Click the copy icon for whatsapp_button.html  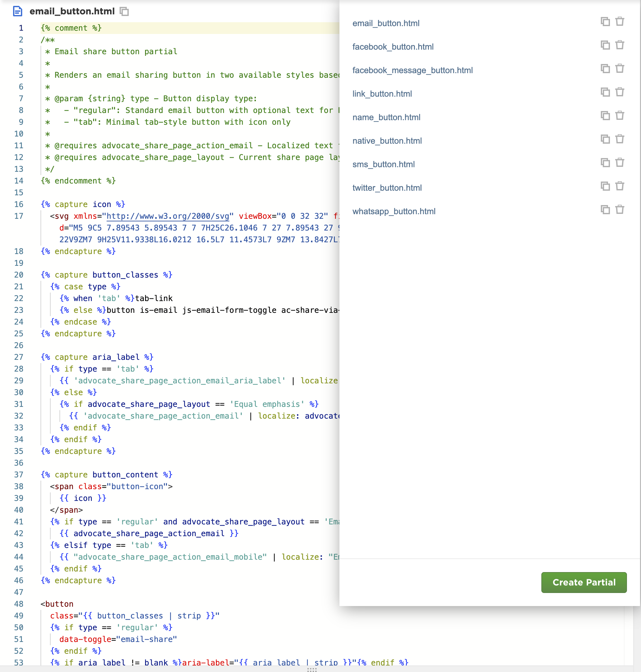point(605,210)
